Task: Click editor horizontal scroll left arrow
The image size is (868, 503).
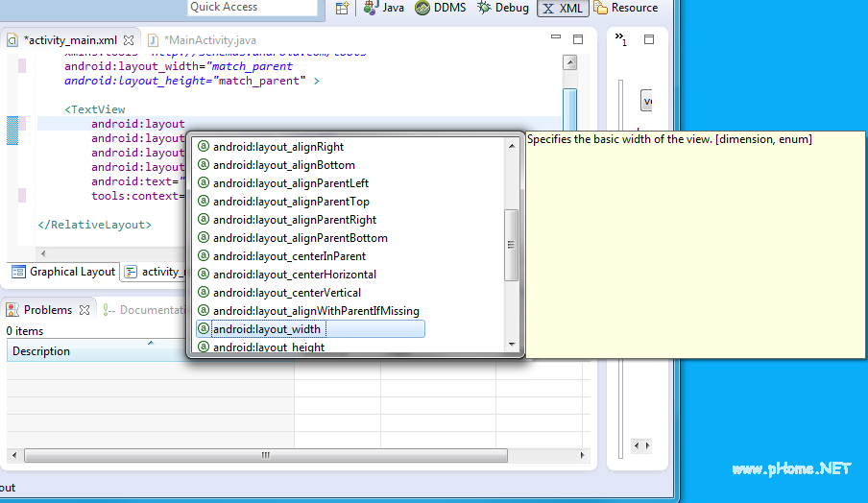Action: (x=43, y=253)
